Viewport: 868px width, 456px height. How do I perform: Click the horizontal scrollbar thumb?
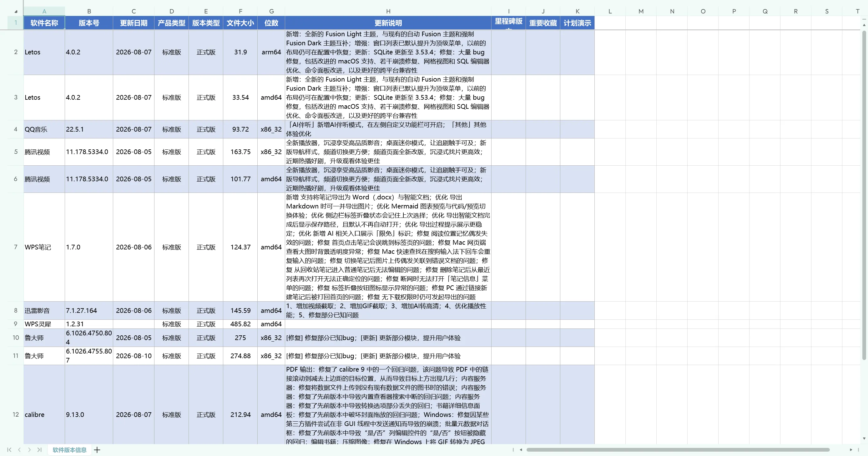(678, 450)
